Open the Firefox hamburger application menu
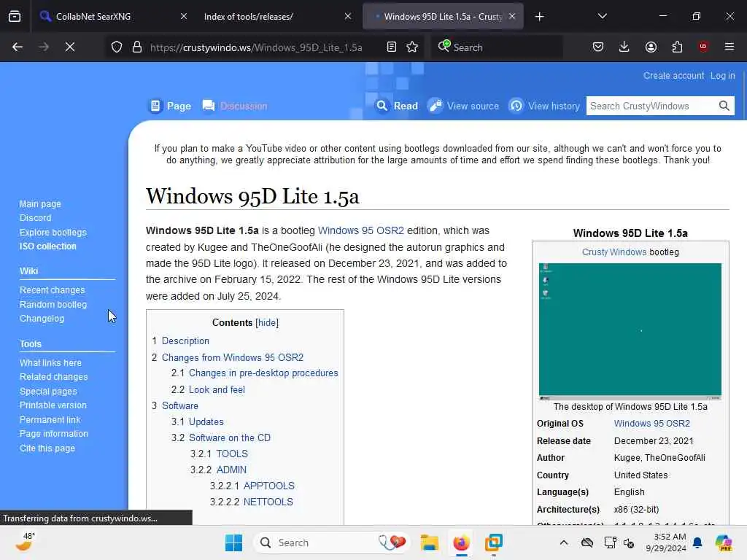The width and height of the screenshot is (747, 560). pyautogui.click(x=729, y=47)
